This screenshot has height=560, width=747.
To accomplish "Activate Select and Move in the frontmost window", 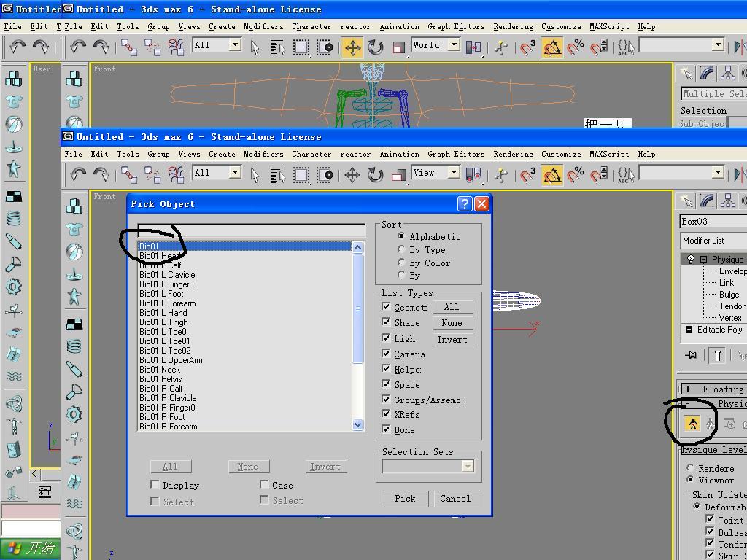I will coord(352,175).
